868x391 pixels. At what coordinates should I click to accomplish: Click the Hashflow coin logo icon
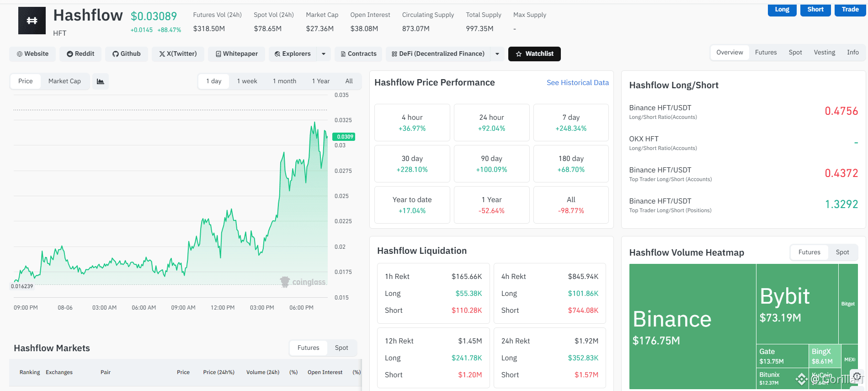click(x=32, y=21)
